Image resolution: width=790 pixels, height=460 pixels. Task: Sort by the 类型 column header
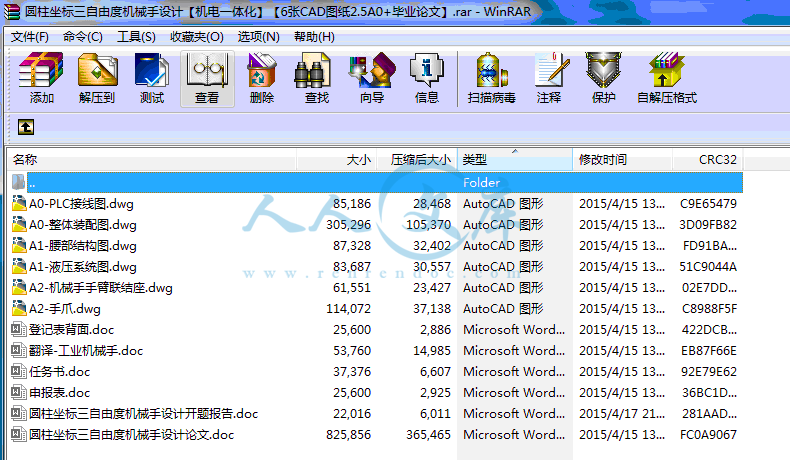tap(515, 160)
